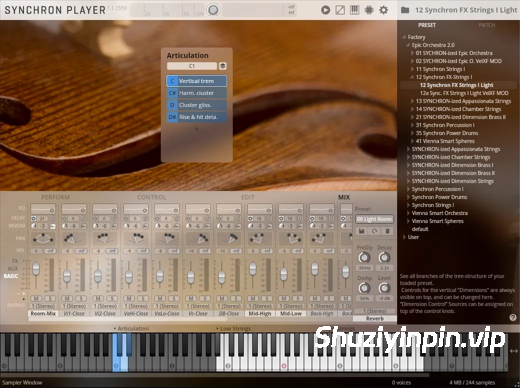Select the Vertical trem articulation

tap(197, 81)
